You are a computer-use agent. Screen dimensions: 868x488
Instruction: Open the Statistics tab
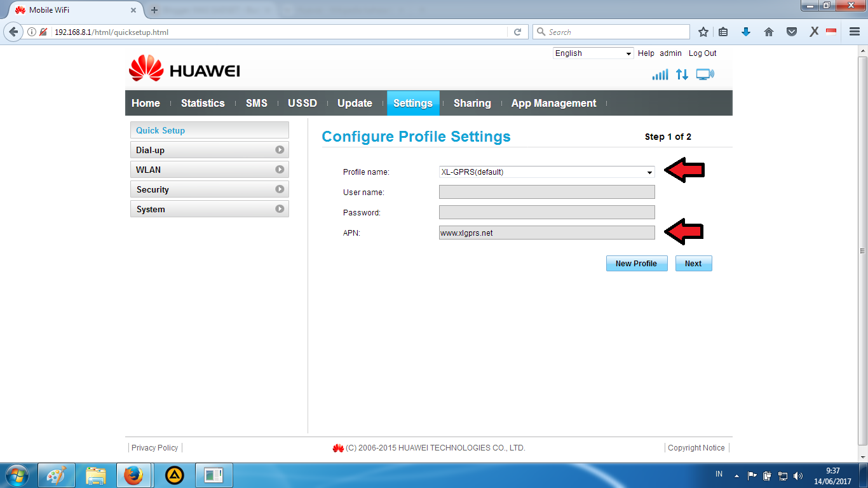coord(203,103)
